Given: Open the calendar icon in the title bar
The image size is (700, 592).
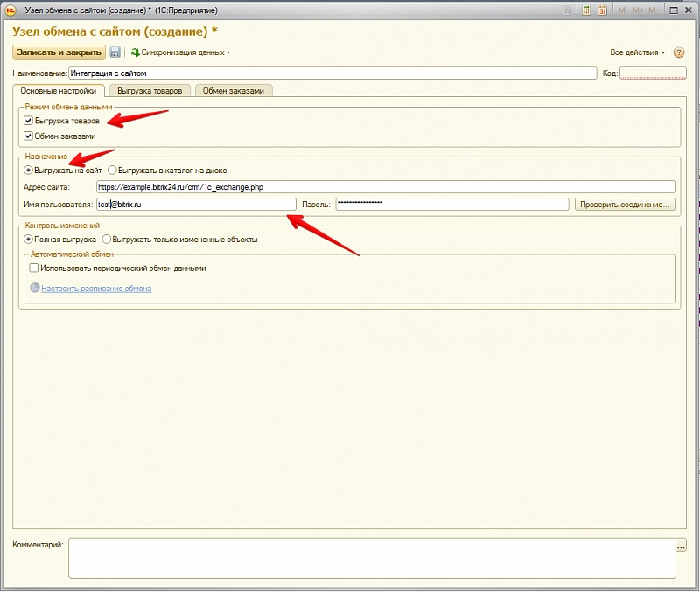Looking at the screenshot, I should click(x=602, y=10).
